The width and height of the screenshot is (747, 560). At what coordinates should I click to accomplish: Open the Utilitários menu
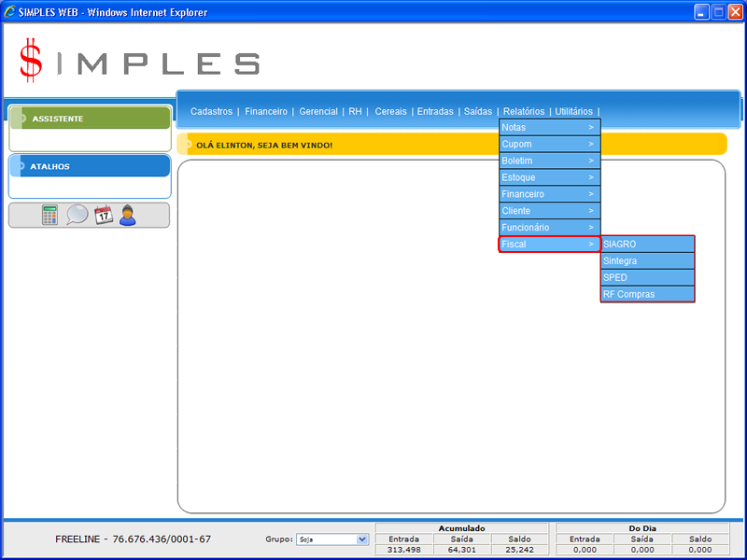coord(573,111)
